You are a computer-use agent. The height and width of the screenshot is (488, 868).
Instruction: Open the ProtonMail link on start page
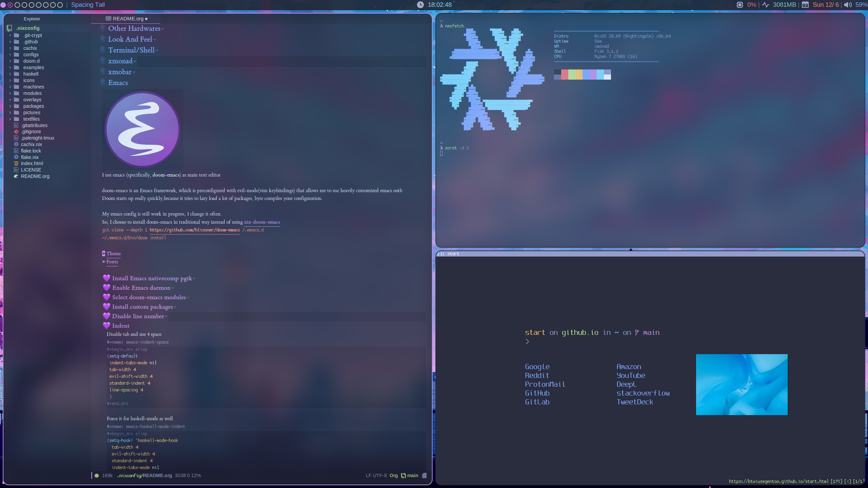pos(545,384)
